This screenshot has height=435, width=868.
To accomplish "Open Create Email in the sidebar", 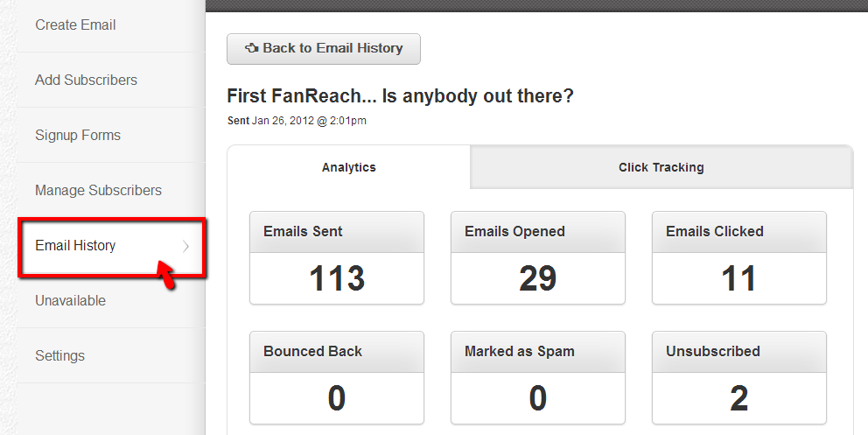I will tap(75, 25).
